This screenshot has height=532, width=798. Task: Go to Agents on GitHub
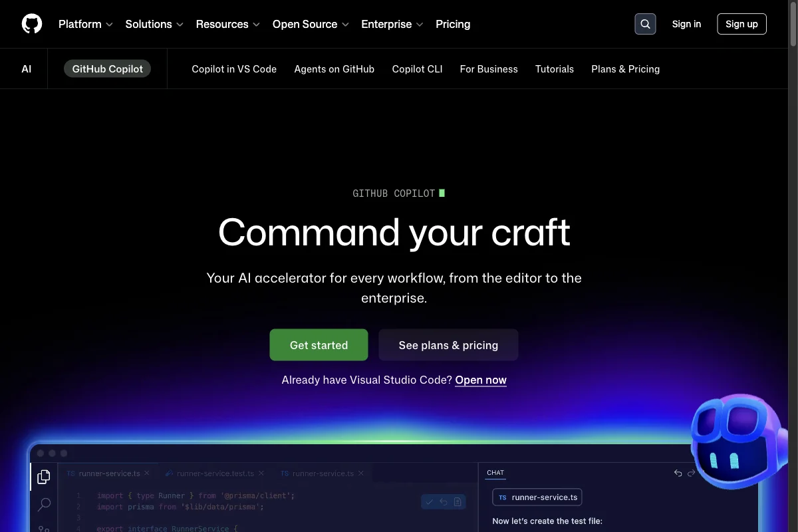[334, 68]
